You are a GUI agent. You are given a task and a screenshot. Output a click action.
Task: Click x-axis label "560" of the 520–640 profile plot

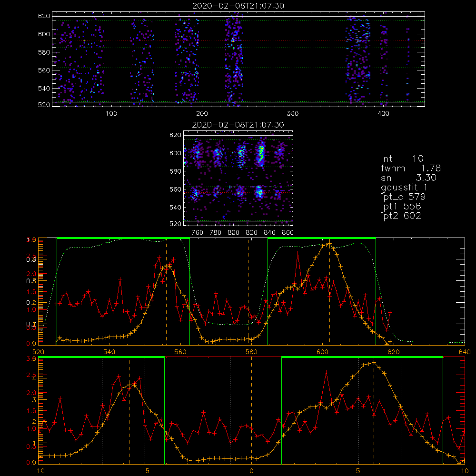180,352
